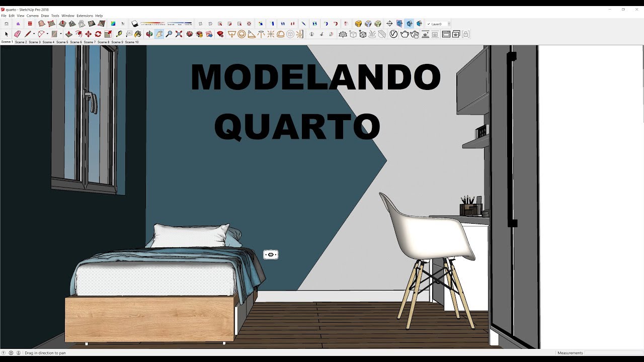Select the Sandbox Smoove tool
Viewport: 644px width, 362px height.
tap(62, 24)
